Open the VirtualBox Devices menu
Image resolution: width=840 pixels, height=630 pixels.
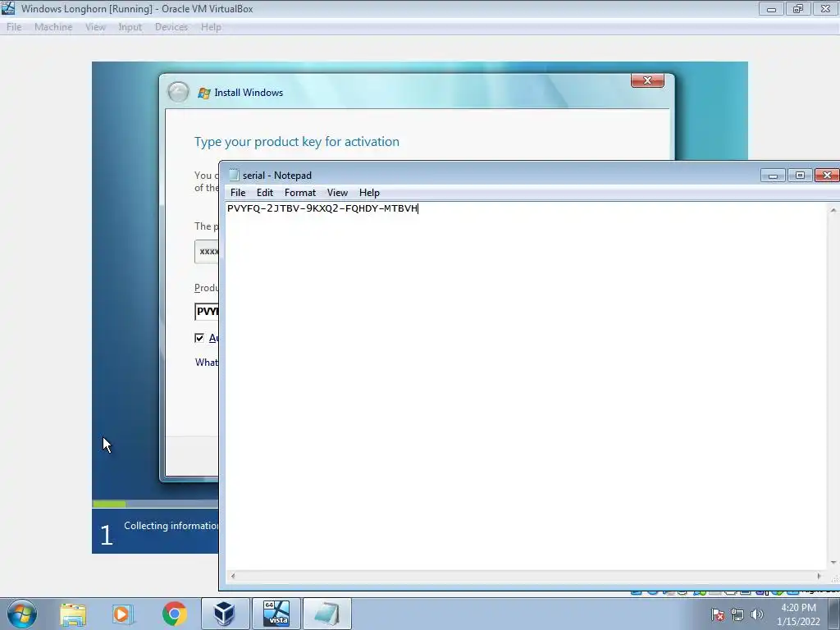coord(171,27)
